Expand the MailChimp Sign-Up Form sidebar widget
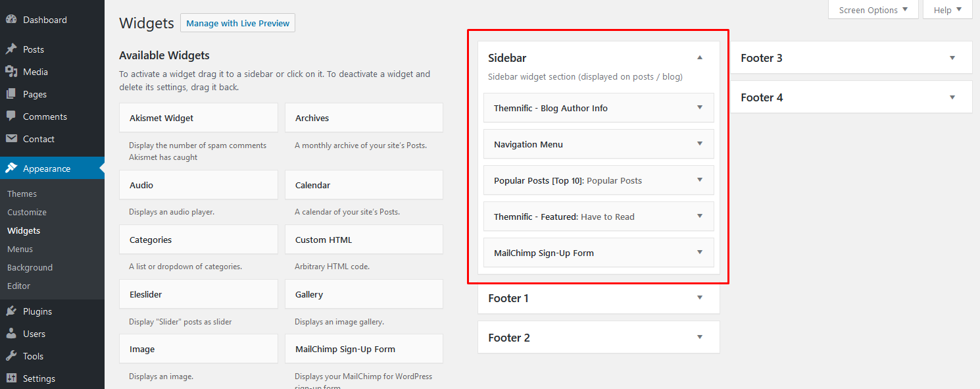Image resolution: width=980 pixels, height=389 pixels. point(700,253)
